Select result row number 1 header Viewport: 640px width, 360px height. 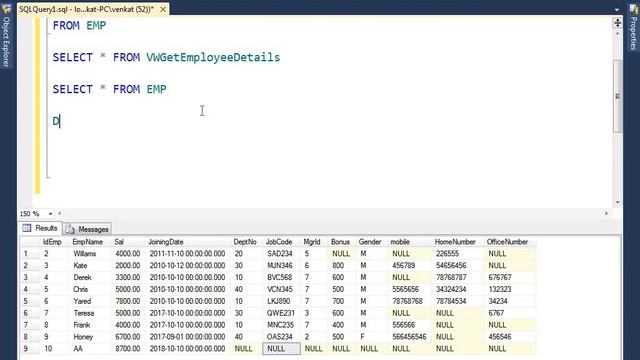30,254
